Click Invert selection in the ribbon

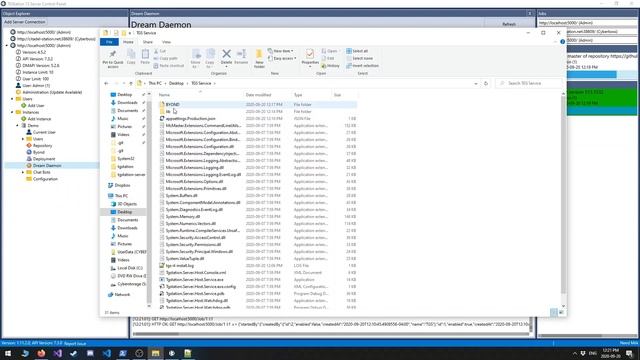pyautogui.click(x=362, y=65)
